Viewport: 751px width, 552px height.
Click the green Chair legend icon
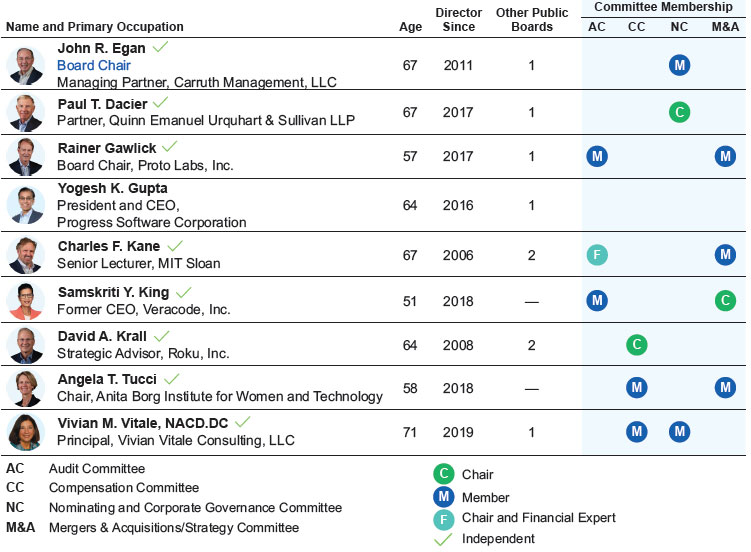(x=443, y=474)
